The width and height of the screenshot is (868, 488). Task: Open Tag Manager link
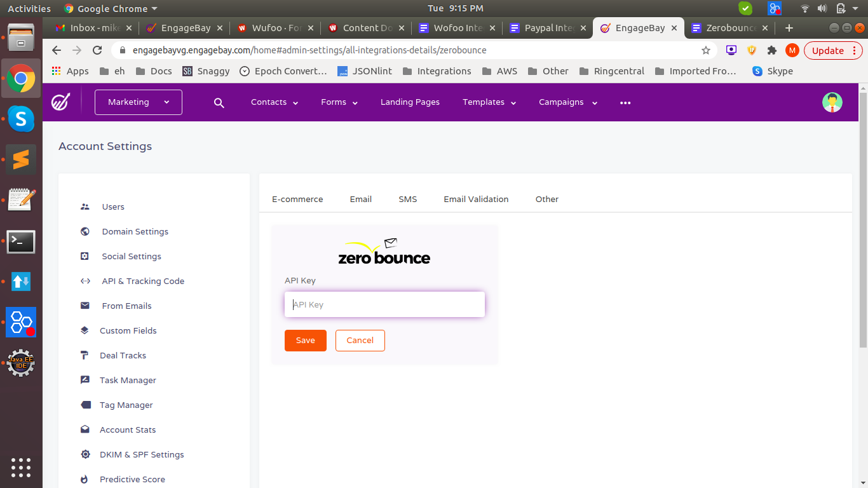coord(126,405)
